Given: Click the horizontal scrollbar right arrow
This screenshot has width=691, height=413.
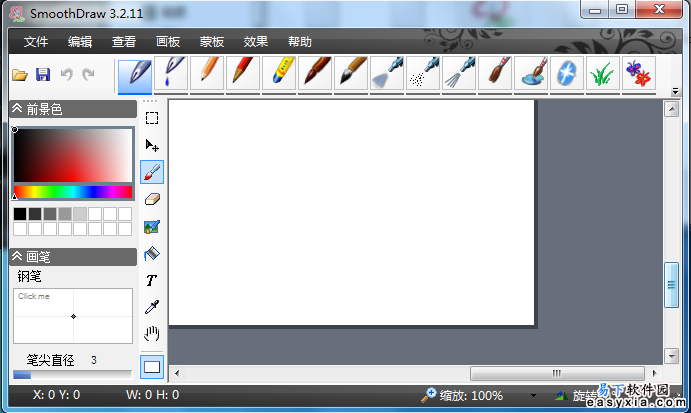Looking at the screenshot, I should point(654,373).
